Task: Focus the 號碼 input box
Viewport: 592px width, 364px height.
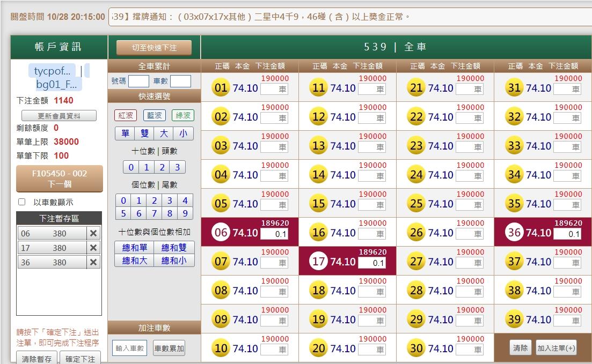Action: pyautogui.click(x=138, y=81)
